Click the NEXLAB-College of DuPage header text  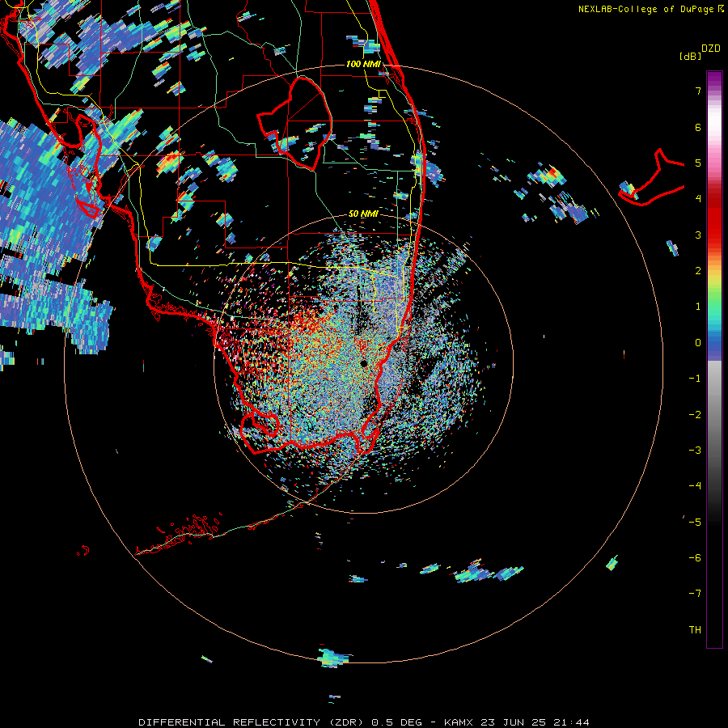pyautogui.click(x=645, y=9)
